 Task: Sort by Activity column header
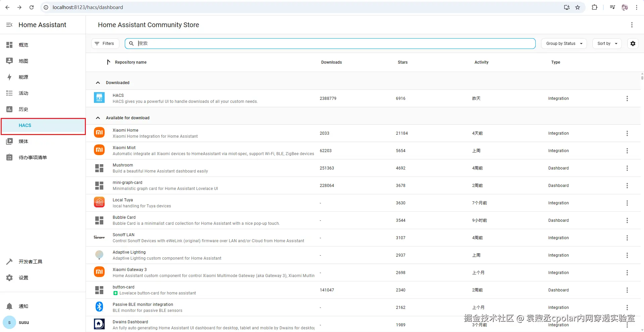point(481,62)
